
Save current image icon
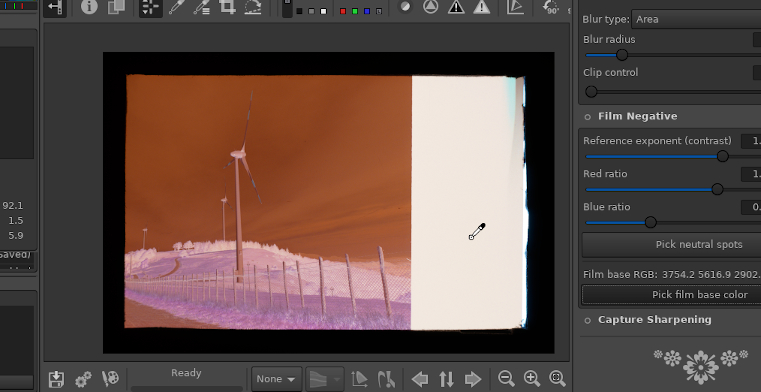pyautogui.click(x=57, y=379)
